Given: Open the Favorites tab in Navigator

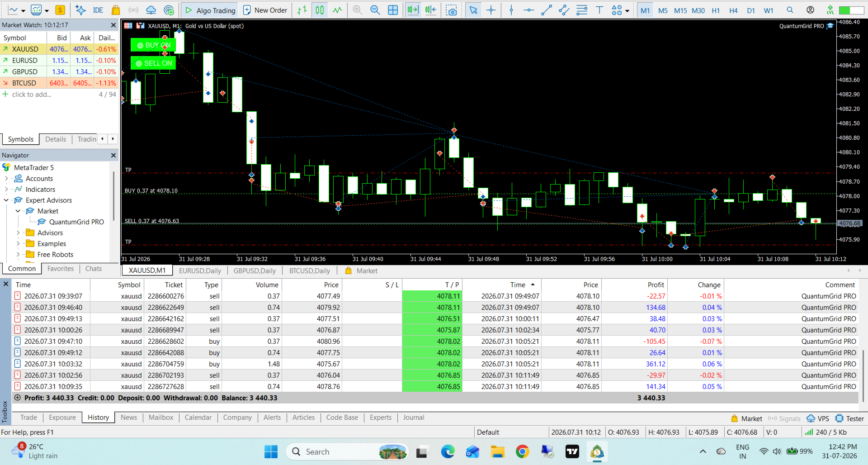Looking at the screenshot, I should 61,269.
